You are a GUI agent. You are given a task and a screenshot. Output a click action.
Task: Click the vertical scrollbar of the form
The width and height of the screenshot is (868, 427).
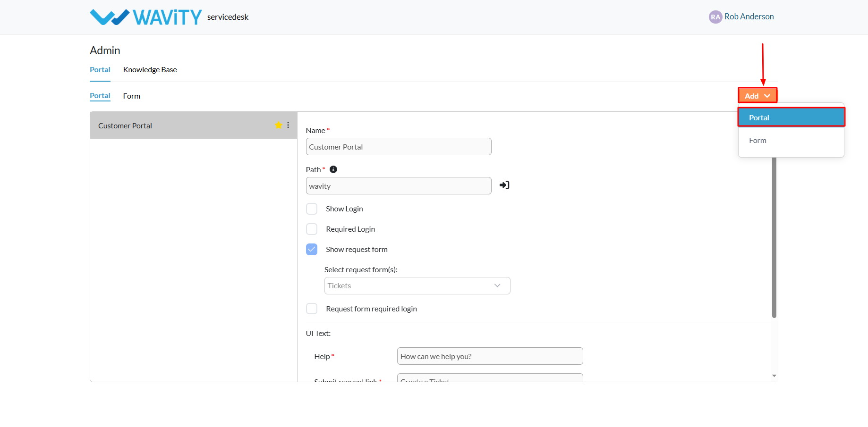pos(774,236)
